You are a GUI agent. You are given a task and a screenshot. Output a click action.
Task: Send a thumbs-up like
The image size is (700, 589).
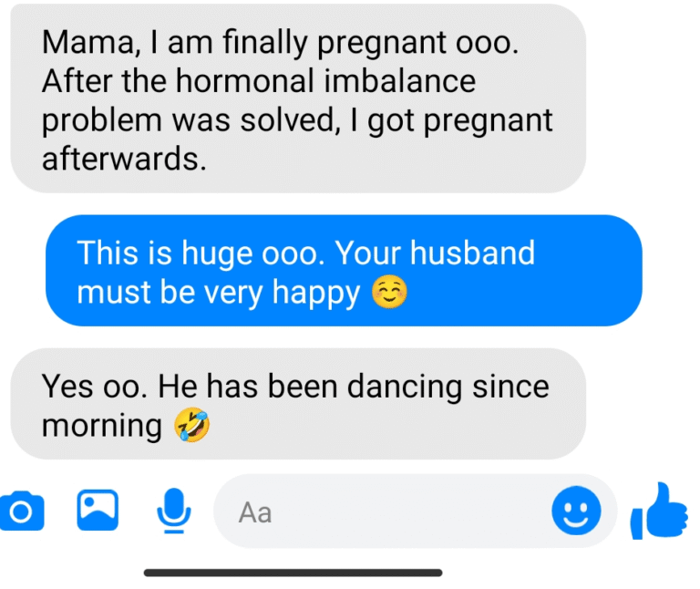[659, 511]
